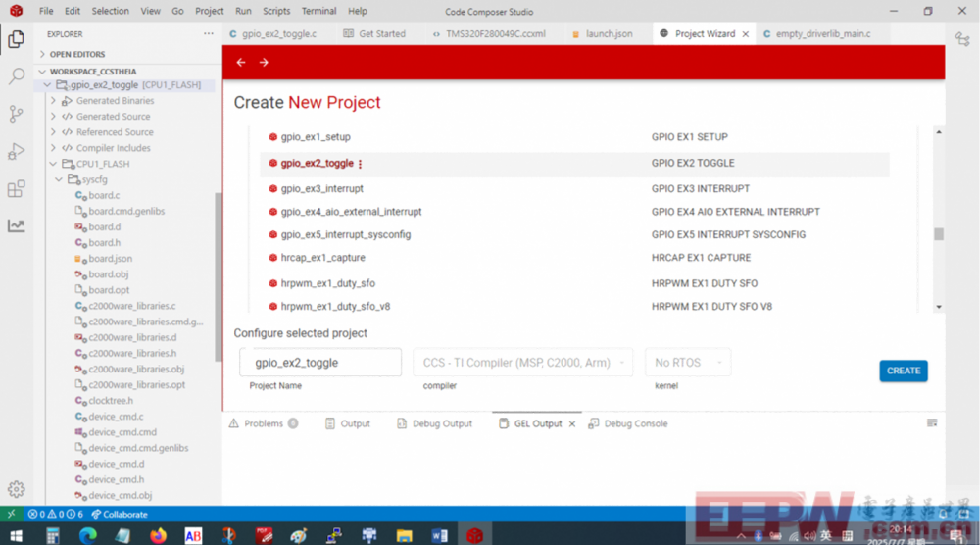Go forward with wizard right arrow
The width and height of the screenshot is (980, 545).
(x=264, y=63)
